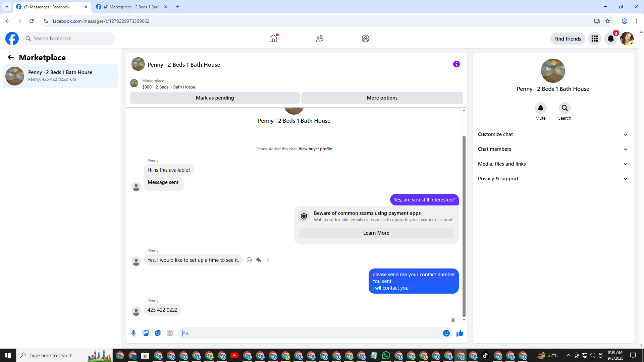644x362 pixels.
Task: Click 'Yes, are you still interested?' message
Action: [x=424, y=200]
